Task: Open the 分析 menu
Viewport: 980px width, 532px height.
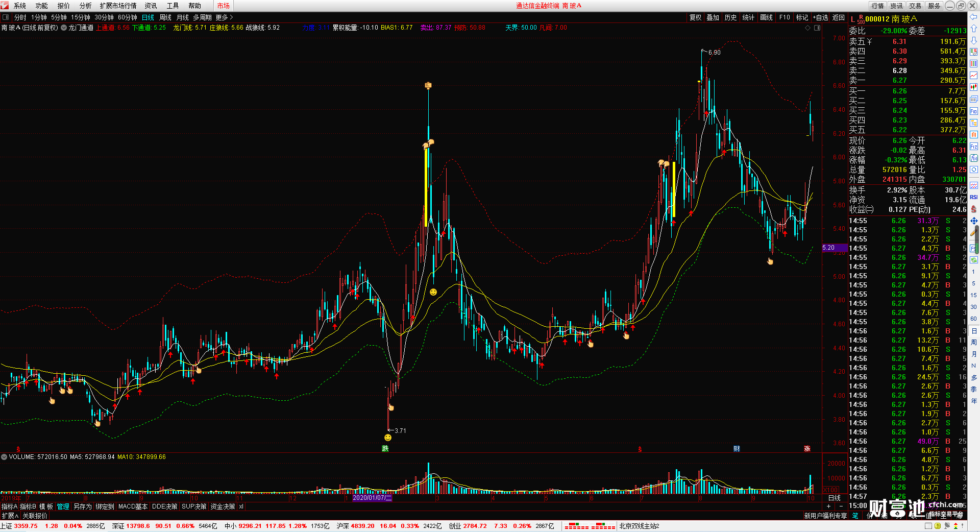Action: click(x=86, y=6)
